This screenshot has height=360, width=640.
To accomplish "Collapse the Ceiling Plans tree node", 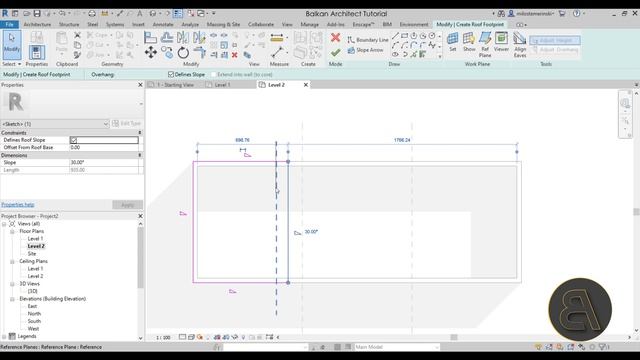I will (12, 262).
